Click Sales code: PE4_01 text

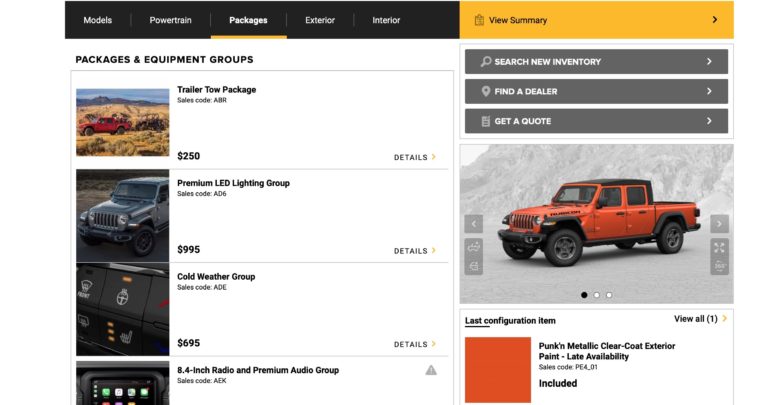pos(568,367)
